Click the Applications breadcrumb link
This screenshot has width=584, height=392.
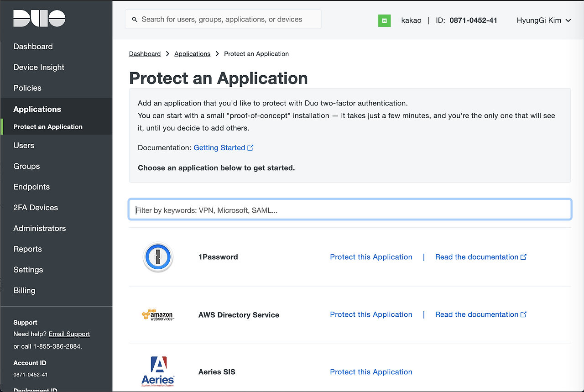(x=192, y=54)
